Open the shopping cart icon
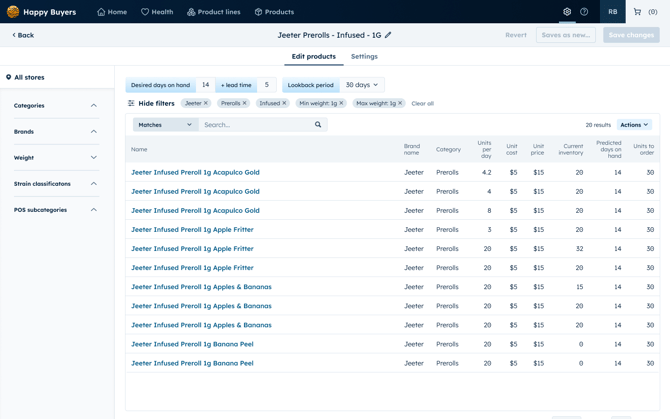670x419 pixels. coord(637,12)
